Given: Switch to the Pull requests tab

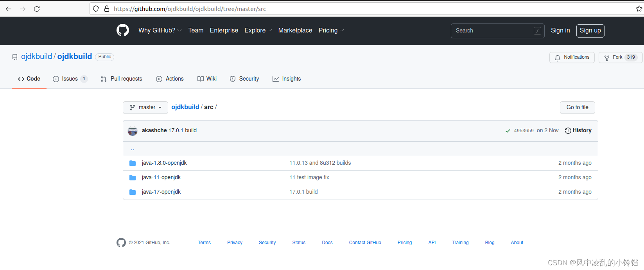Looking at the screenshot, I should (x=121, y=79).
